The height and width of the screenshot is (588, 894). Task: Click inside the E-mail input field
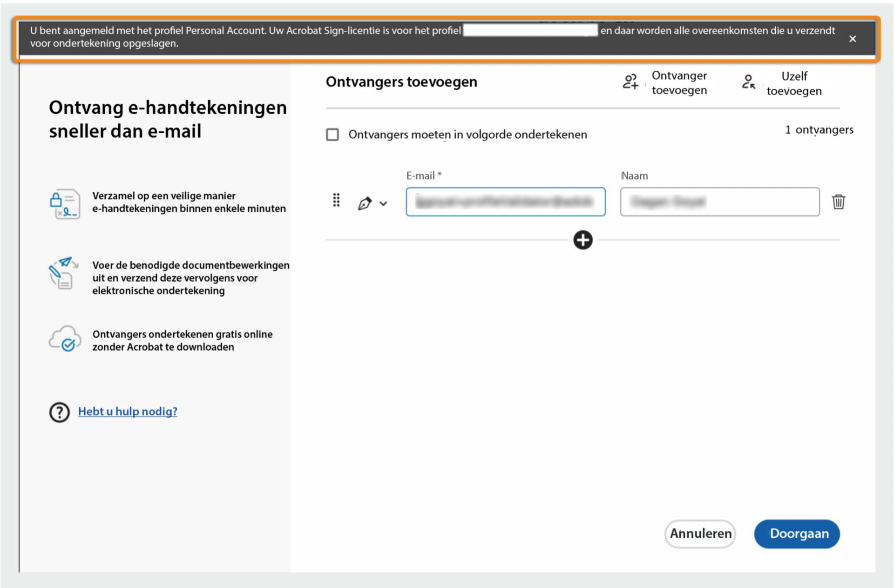coord(505,202)
